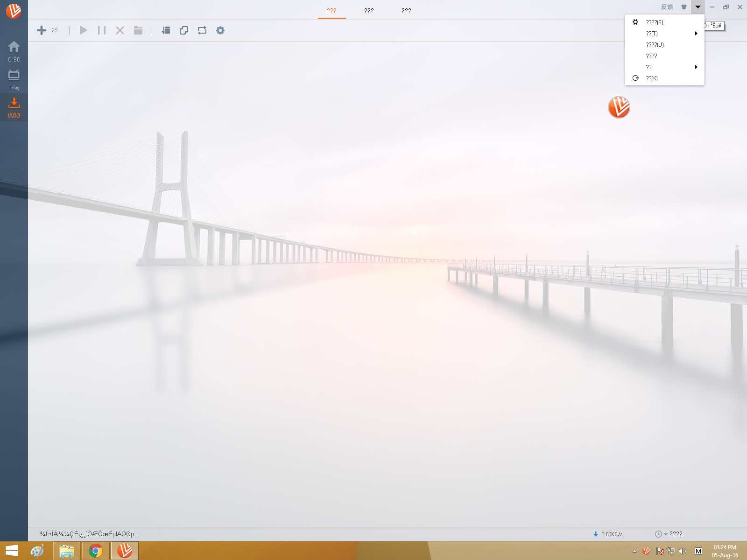
Task: Select the orange download section in sidebar
Action: [x=14, y=107]
